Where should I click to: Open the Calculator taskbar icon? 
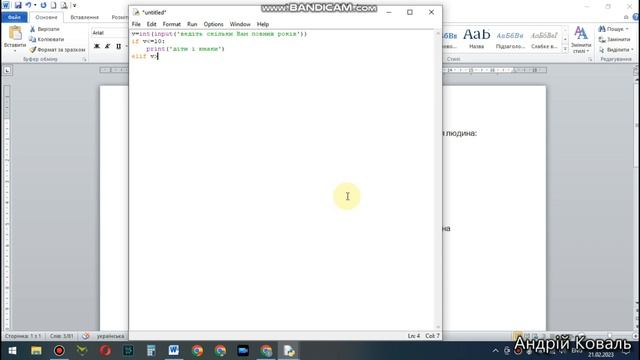tap(151, 351)
